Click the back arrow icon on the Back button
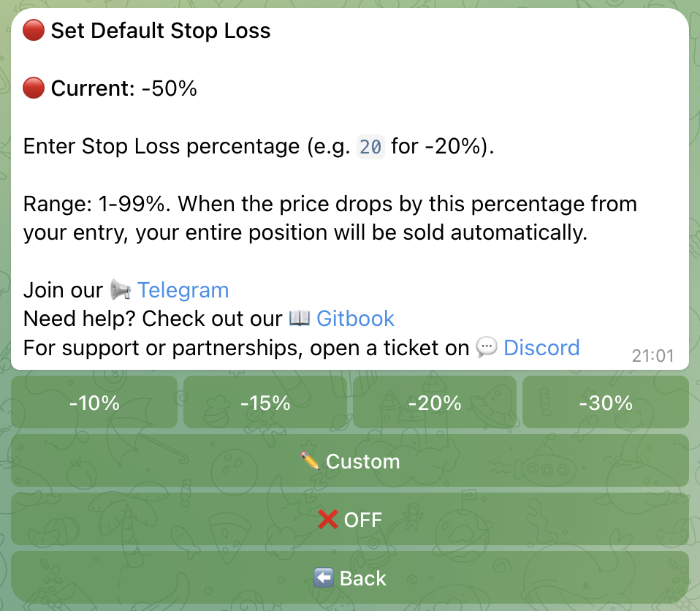 click(322, 577)
